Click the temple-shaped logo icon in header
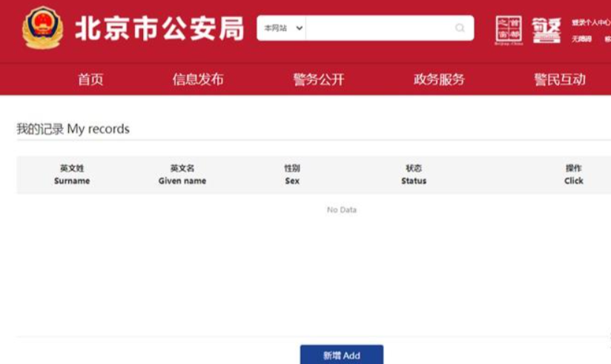The width and height of the screenshot is (611, 364). pyautogui.click(x=546, y=30)
